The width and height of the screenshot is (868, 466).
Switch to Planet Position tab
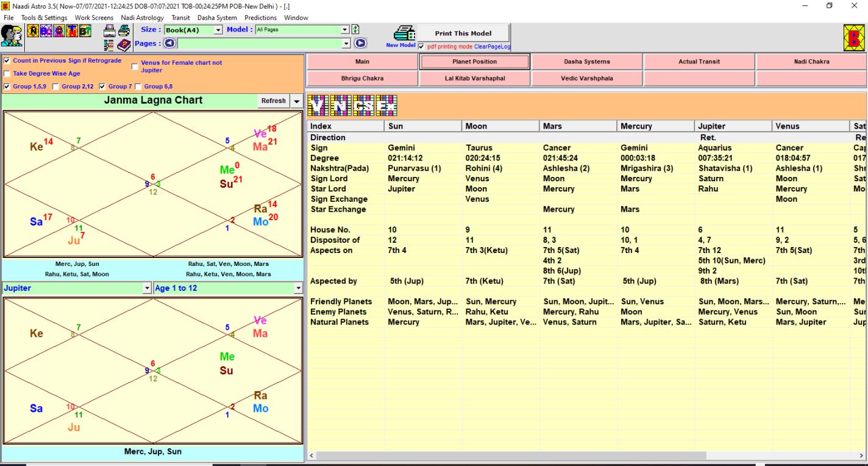pos(475,62)
